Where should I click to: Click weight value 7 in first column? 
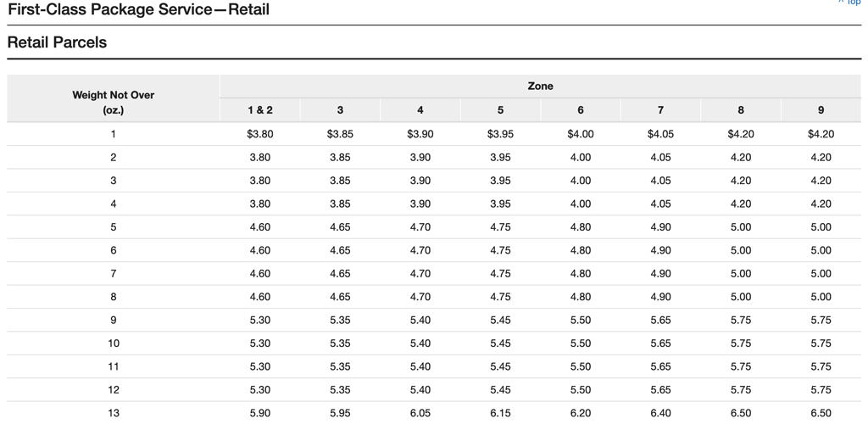[x=114, y=274]
